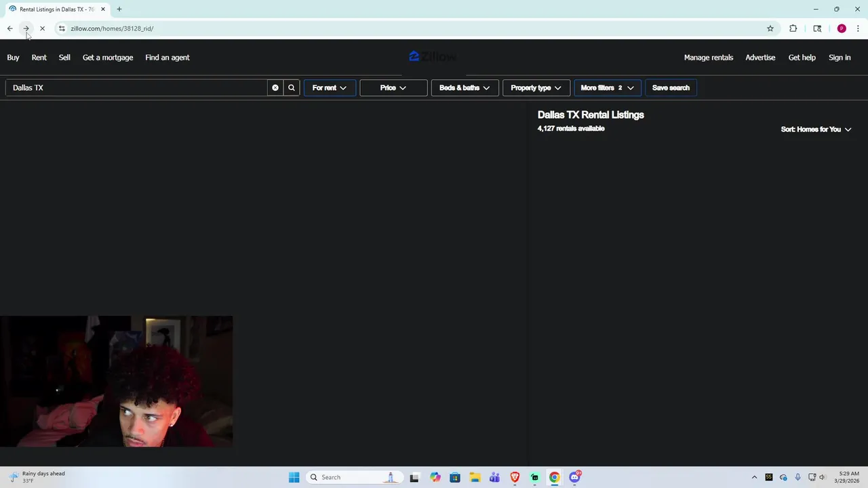Open Copilot from the taskbar

[435, 477]
